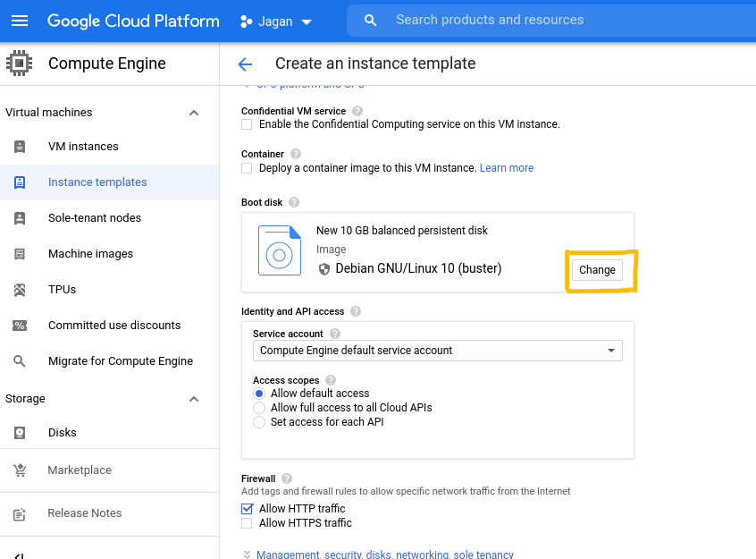756x559 pixels.
Task: Collapse the Virtual machines section
Action: [194, 113]
